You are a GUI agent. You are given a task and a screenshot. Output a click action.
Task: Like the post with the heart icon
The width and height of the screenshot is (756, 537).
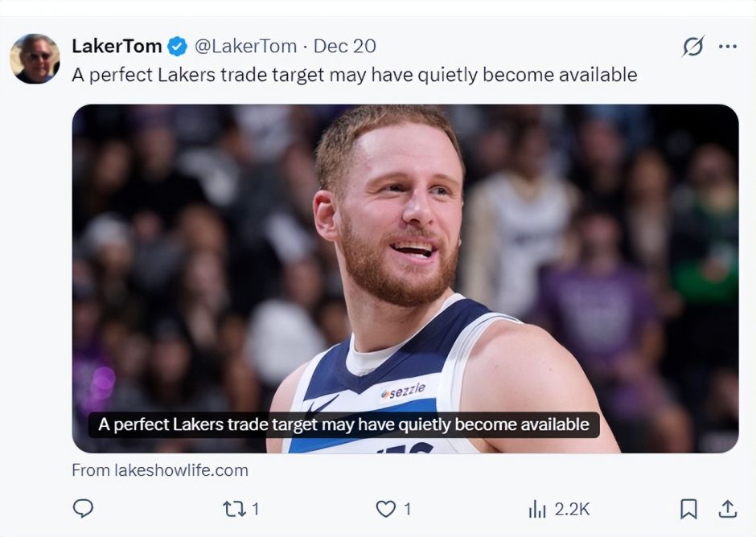point(386,508)
